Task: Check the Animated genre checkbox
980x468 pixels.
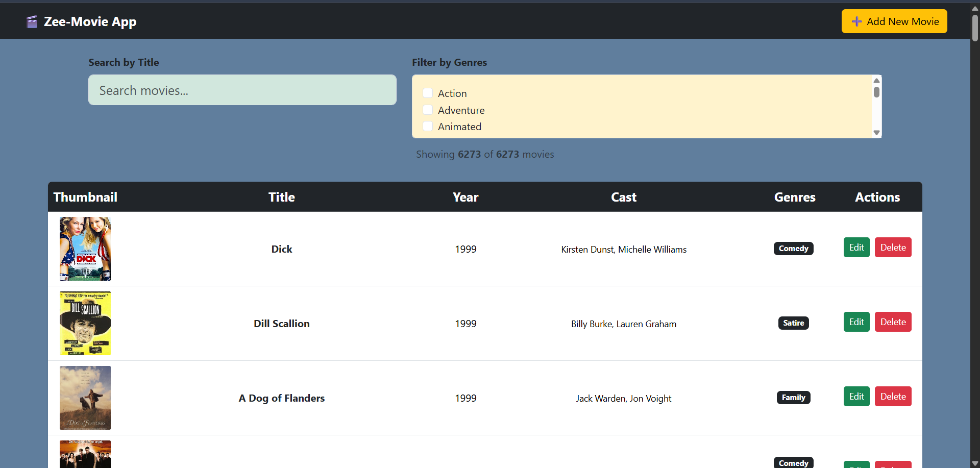Action: coord(428,127)
